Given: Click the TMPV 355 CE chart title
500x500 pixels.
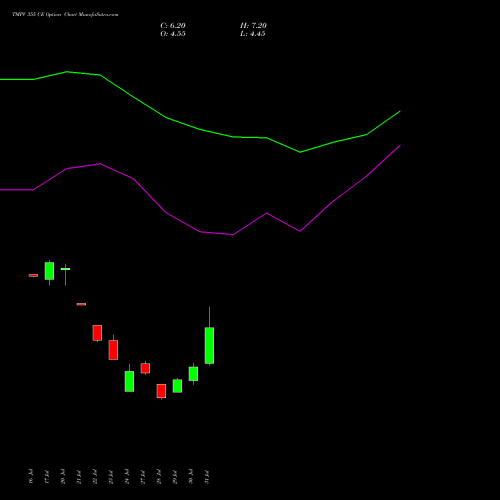Looking at the screenshot, I should tap(65, 15).
